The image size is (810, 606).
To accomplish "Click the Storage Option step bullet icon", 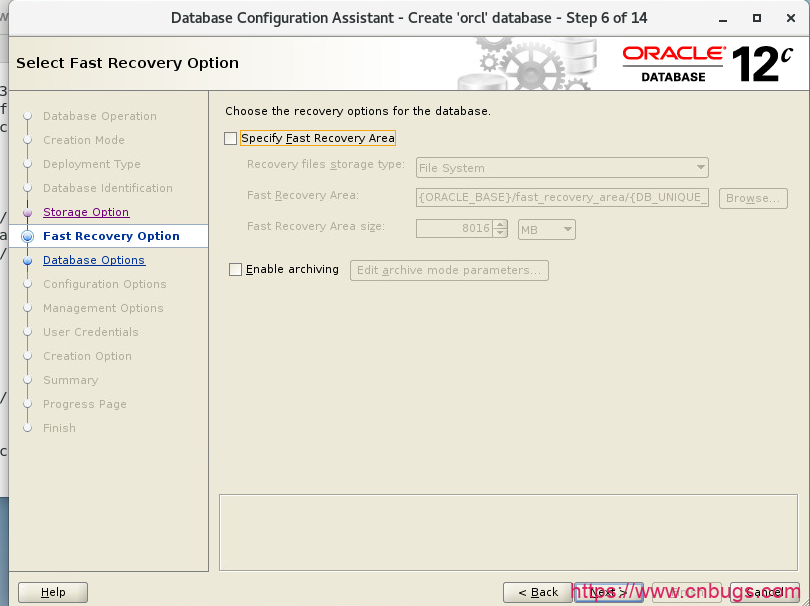I will click(x=28, y=213).
